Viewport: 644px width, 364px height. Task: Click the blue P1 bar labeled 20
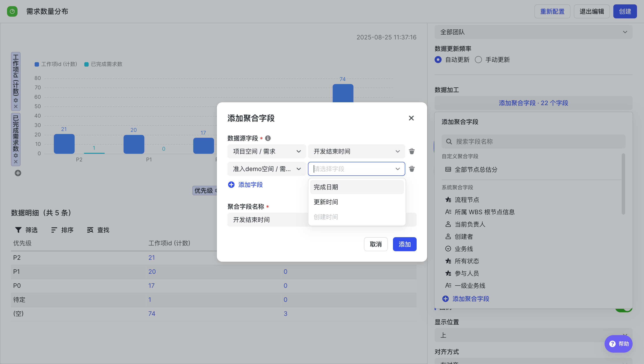pyautogui.click(x=134, y=144)
